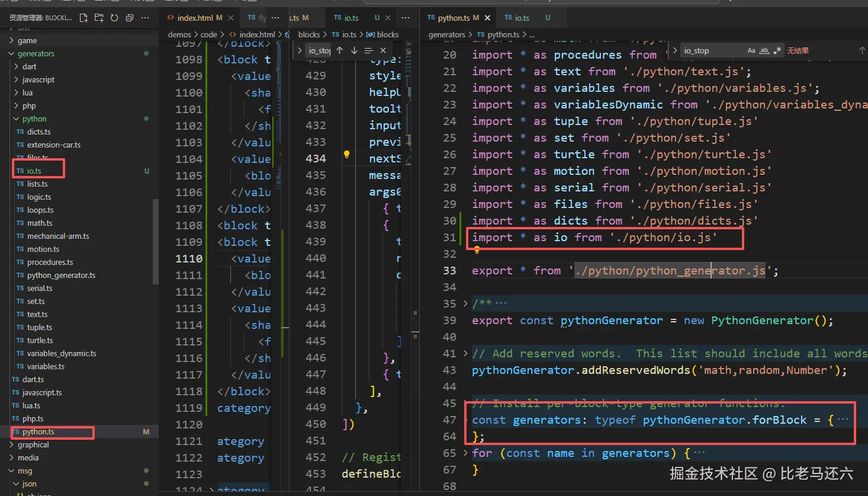Switch to the index.html tab
Screen dimensions: 868x496
195,18
